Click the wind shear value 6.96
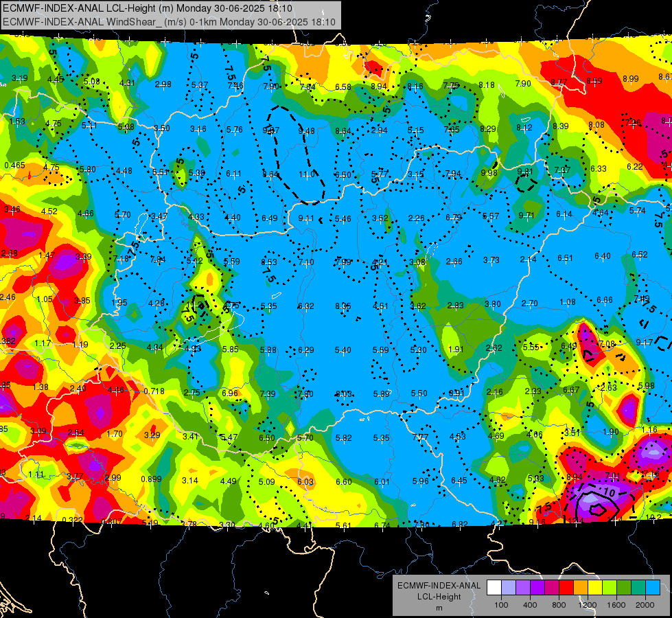This screenshot has width=672, height=618. [230, 393]
